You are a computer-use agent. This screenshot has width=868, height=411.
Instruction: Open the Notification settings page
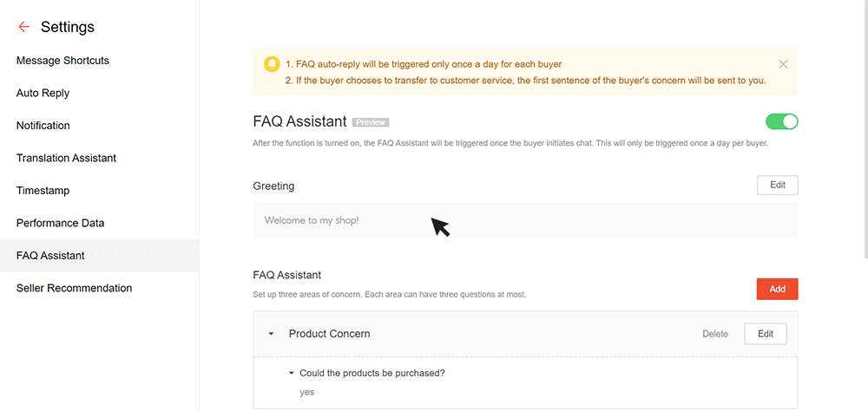(x=43, y=126)
